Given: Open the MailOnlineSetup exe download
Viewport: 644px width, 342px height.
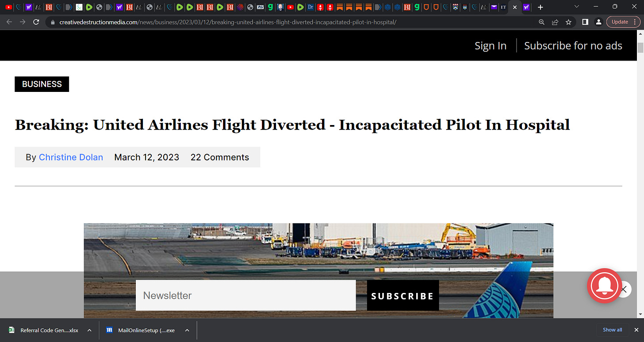Looking at the screenshot, I should click(141, 330).
